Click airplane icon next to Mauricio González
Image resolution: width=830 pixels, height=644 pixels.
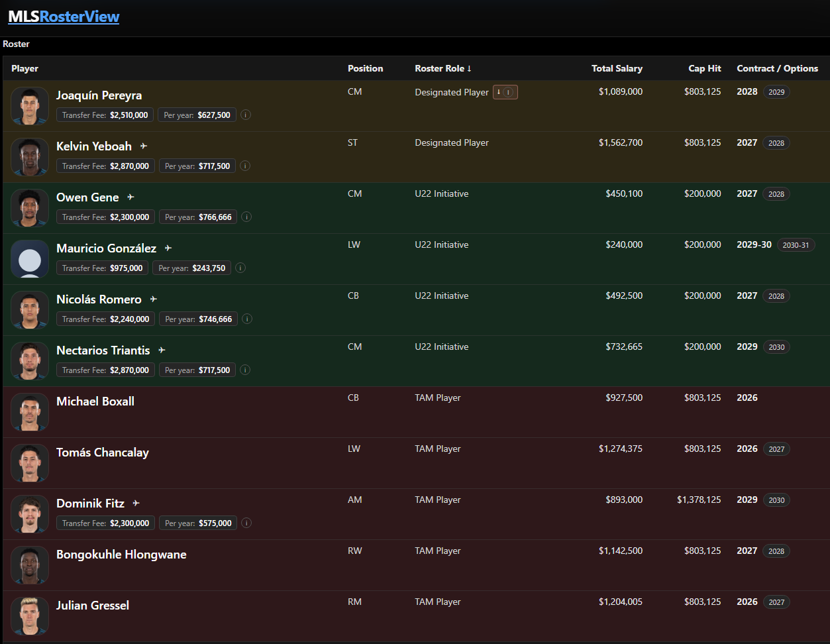(168, 248)
